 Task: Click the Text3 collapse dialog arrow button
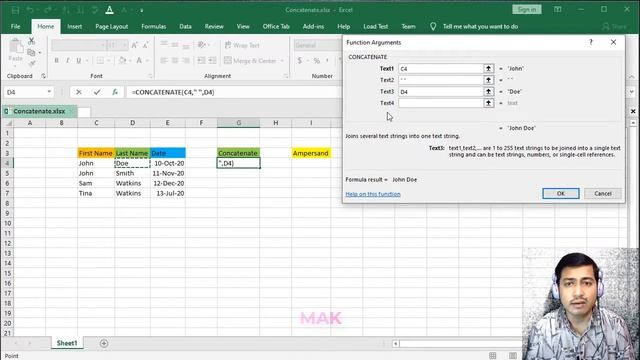(488, 91)
